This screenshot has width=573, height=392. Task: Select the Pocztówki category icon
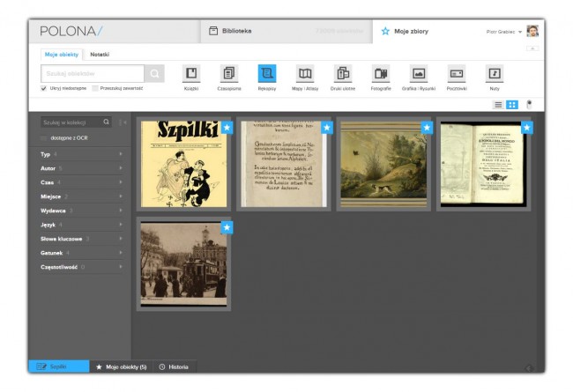coord(457,73)
